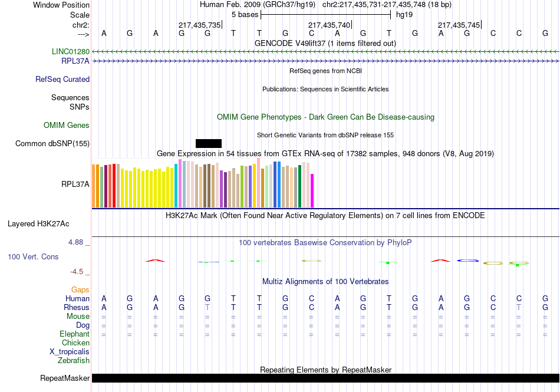Viewport: 560px width, 392px height.
Task: Click the Common dbSNP(155) track label
Action: [52, 143]
